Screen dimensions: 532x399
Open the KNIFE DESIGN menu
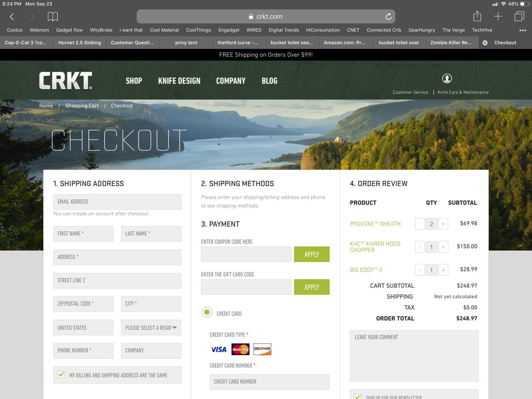click(x=179, y=81)
